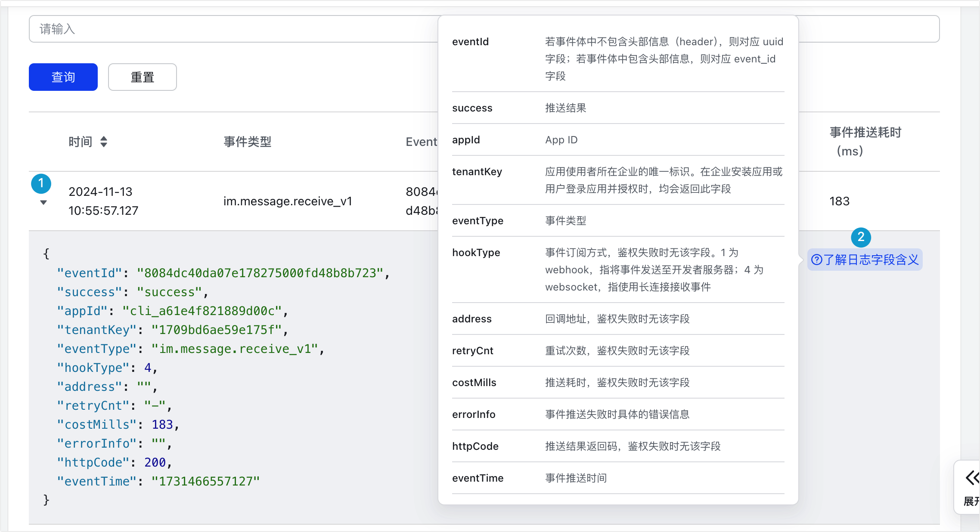Click the 时间 column header label
The height and width of the screenshot is (532, 980).
pyautogui.click(x=81, y=142)
